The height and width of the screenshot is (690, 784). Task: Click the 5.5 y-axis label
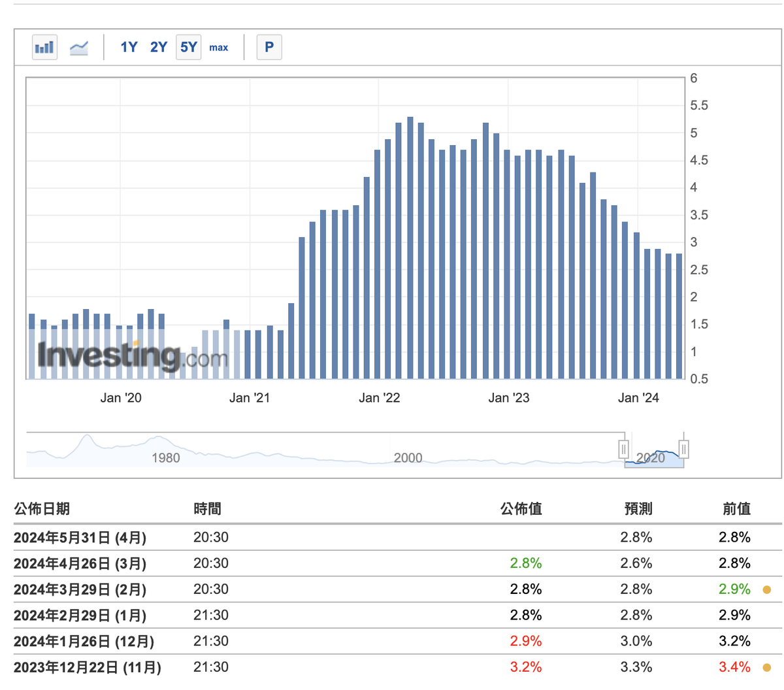pyautogui.click(x=699, y=105)
